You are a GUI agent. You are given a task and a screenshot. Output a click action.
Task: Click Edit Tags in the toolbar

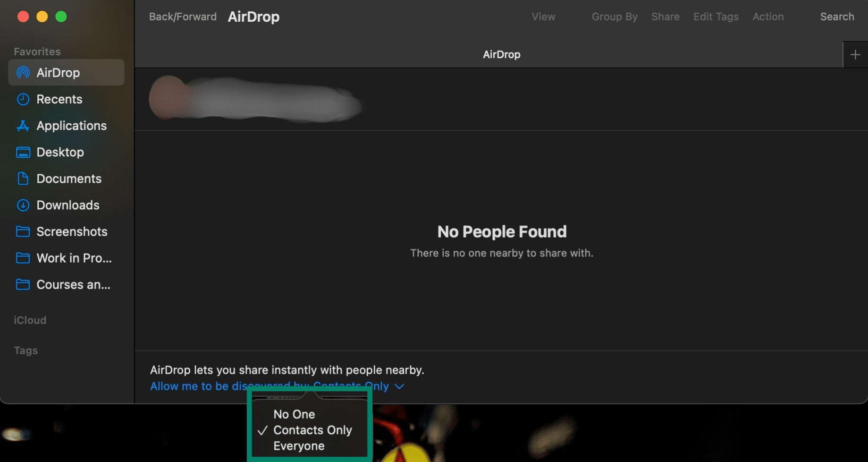pyautogui.click(x=716, y=17)
